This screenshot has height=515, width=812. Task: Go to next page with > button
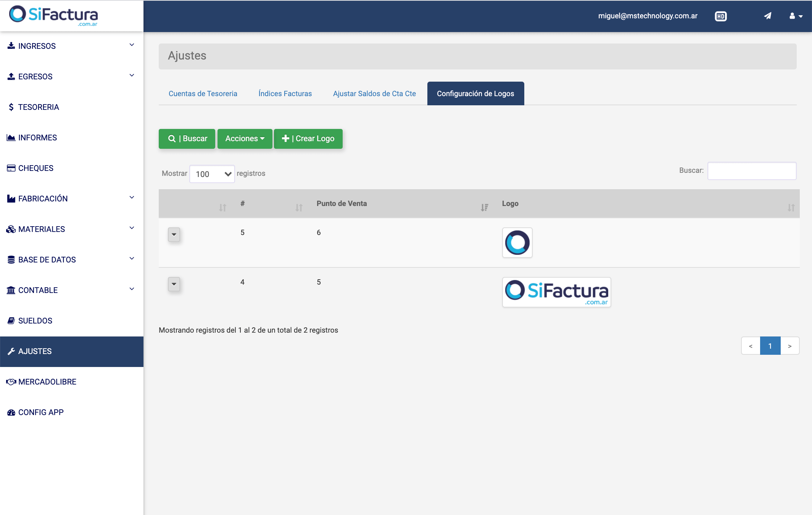tap(790, 346)
